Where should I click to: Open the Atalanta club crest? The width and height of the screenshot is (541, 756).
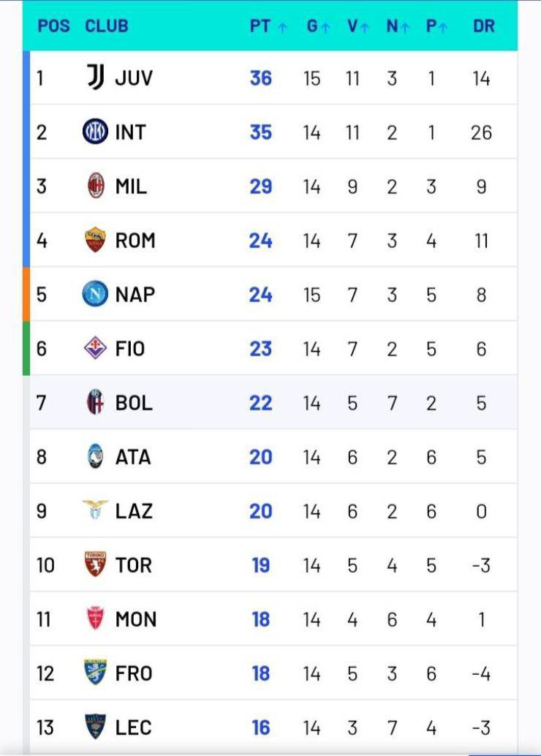(x=95, y=457)
